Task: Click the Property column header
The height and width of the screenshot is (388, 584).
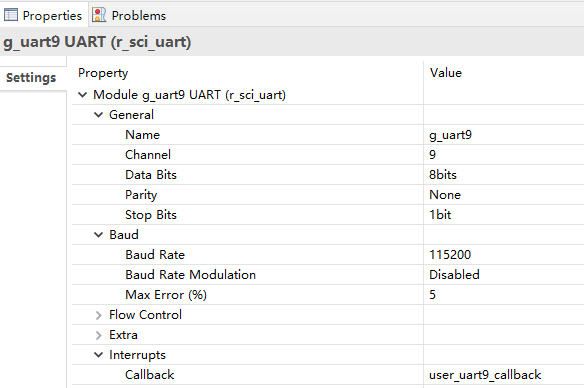Action: coord(103,73)
